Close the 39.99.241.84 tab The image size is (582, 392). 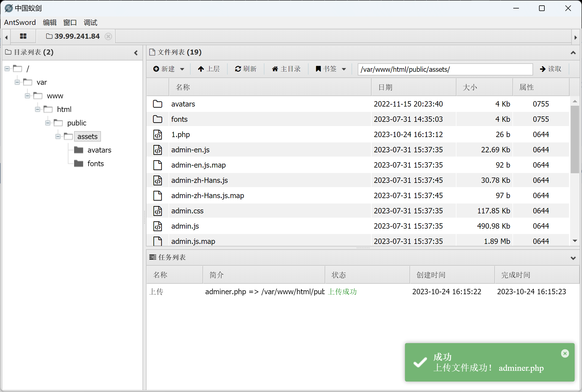pos(108,36)
